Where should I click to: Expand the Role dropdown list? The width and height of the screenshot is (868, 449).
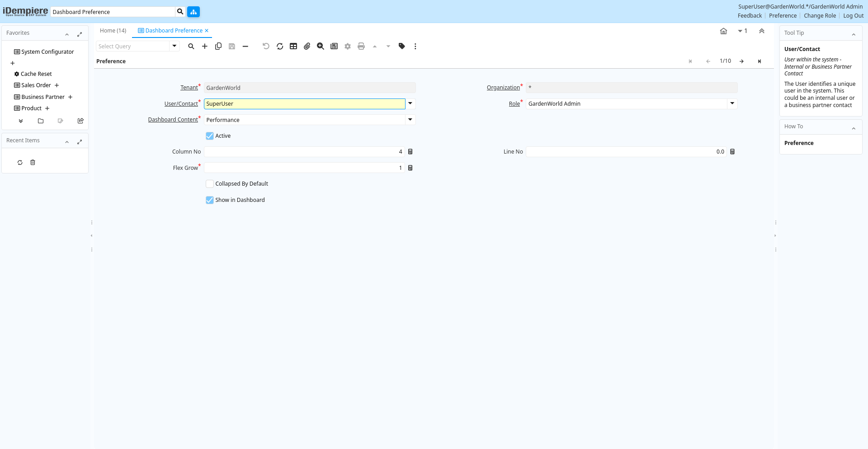tap(732, 104)
